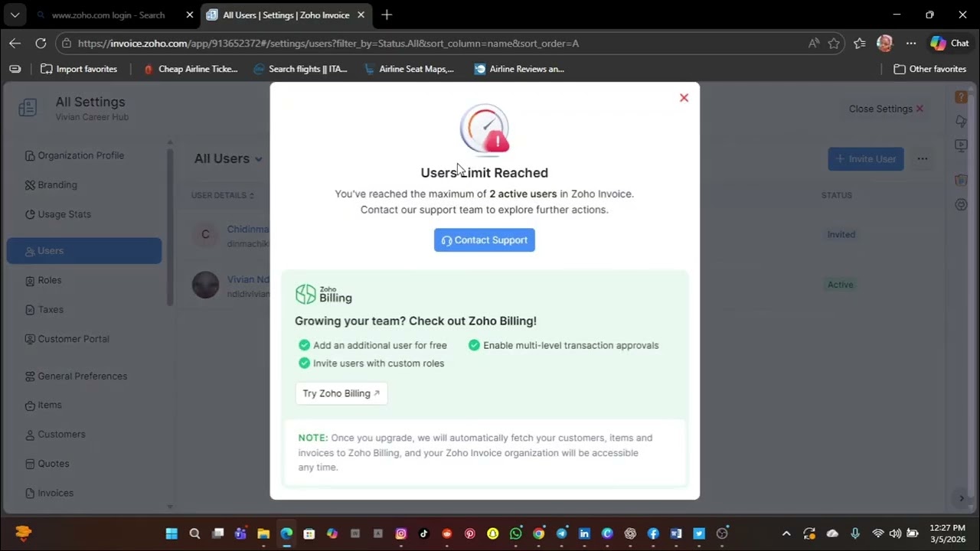The width and height of the screenshot is (980, 551).
Task: Close the zoho.com login Search tab
Action: 190,15
